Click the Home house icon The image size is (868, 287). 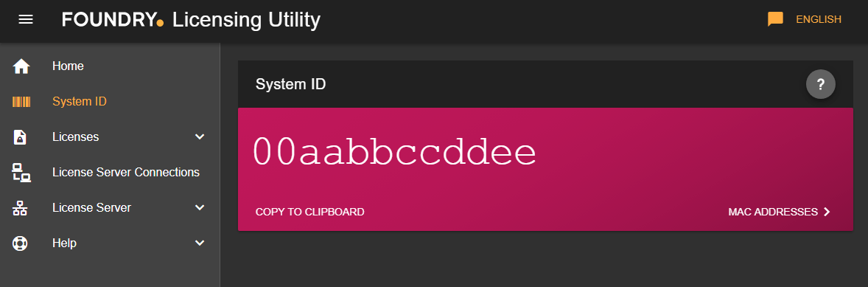[x=21, y=66]
